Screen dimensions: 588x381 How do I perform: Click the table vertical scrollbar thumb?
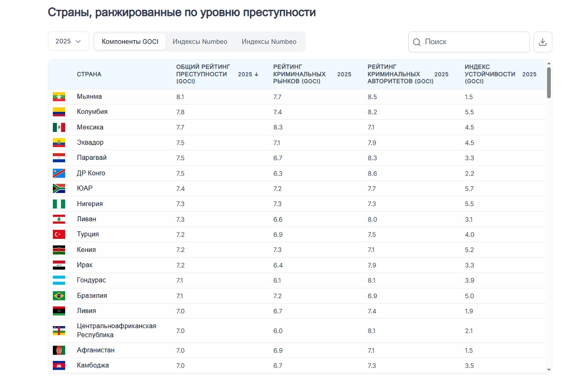(549, 82)
